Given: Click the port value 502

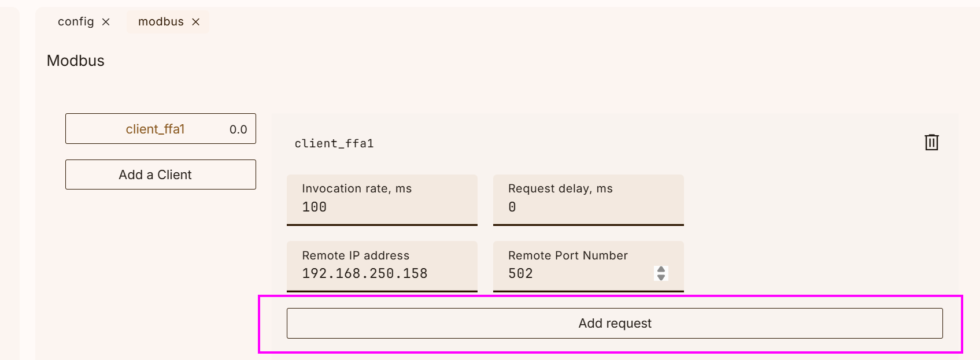Looking at the screenshot, I should click(x=520, y=273).
